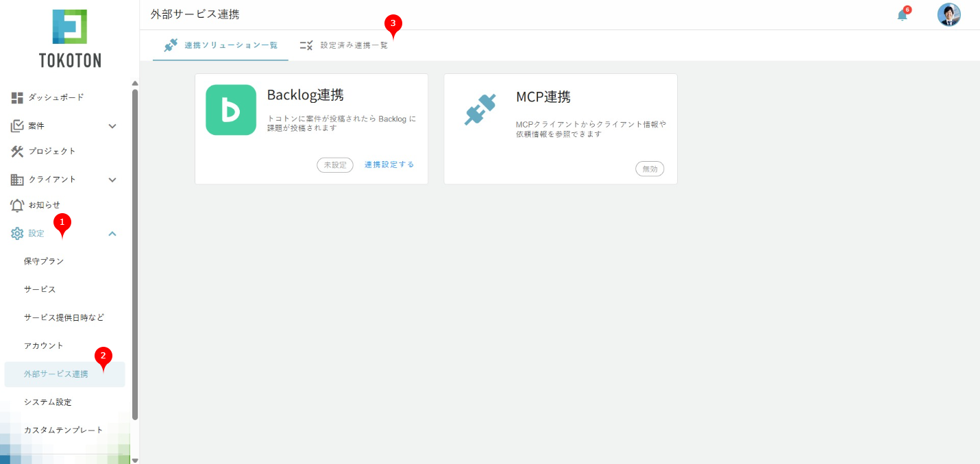Click the プロジェクト tools icon
Viewport: 980px width, 464px height.
tap(17, 151)
